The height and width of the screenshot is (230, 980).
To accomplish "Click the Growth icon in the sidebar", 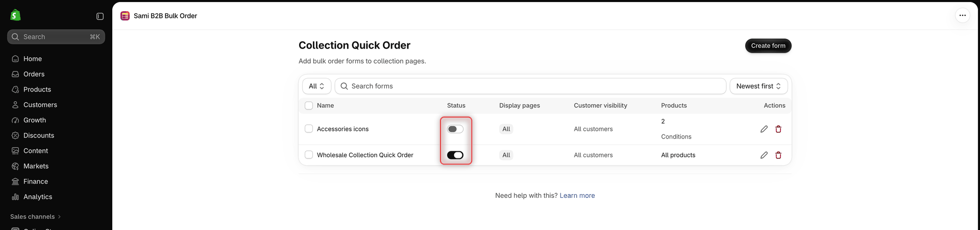I will tap(15, 120).
